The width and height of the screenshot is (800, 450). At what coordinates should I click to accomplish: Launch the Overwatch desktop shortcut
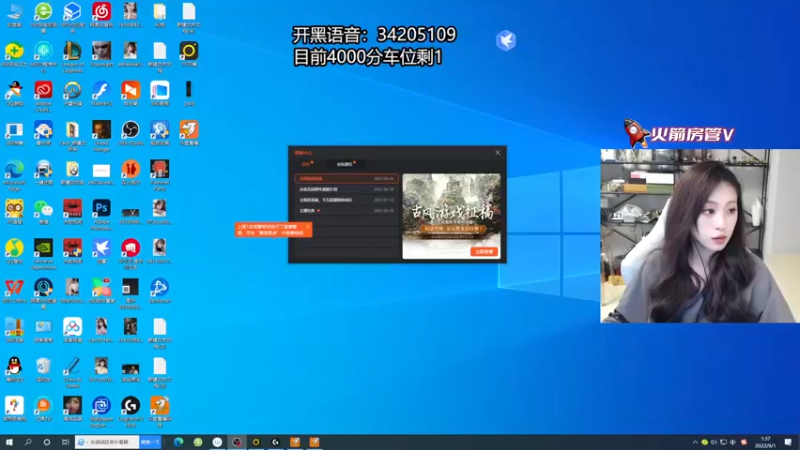point(72,94)
